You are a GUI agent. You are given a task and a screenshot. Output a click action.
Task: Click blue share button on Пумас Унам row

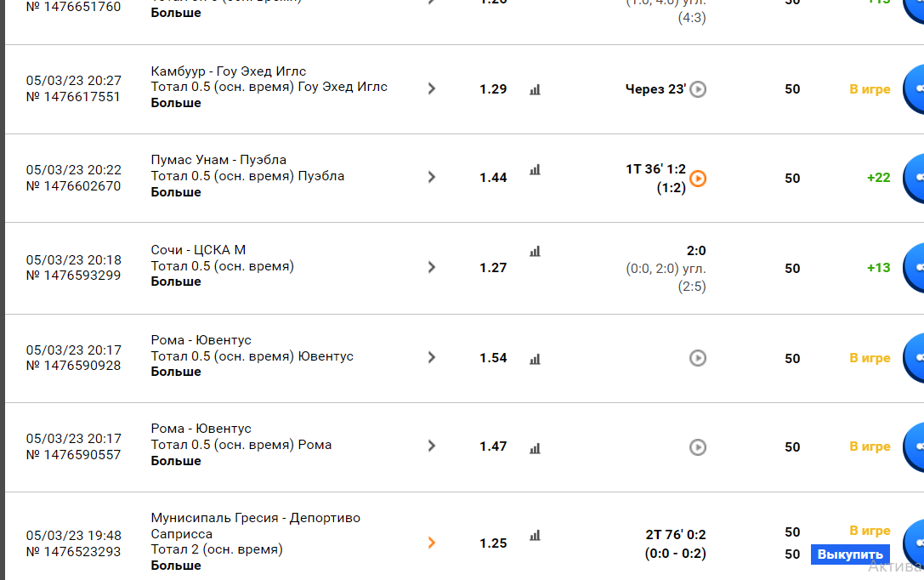[915, 179]
